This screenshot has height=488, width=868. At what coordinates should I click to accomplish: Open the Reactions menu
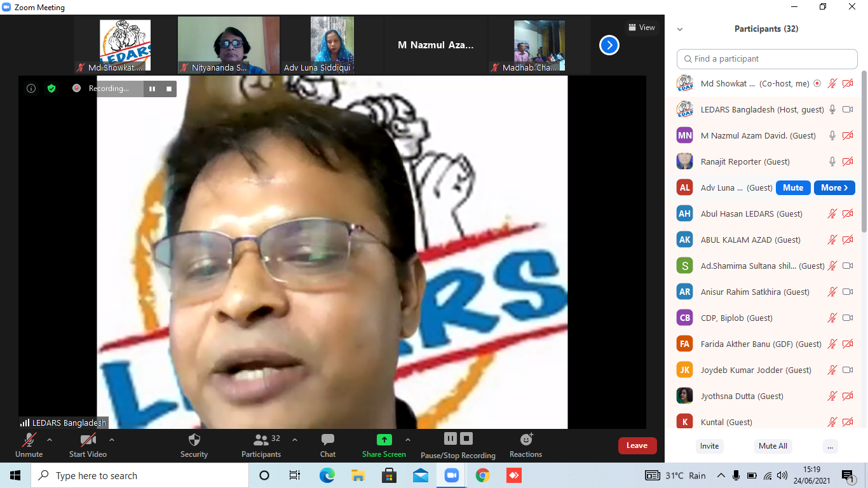526,445
